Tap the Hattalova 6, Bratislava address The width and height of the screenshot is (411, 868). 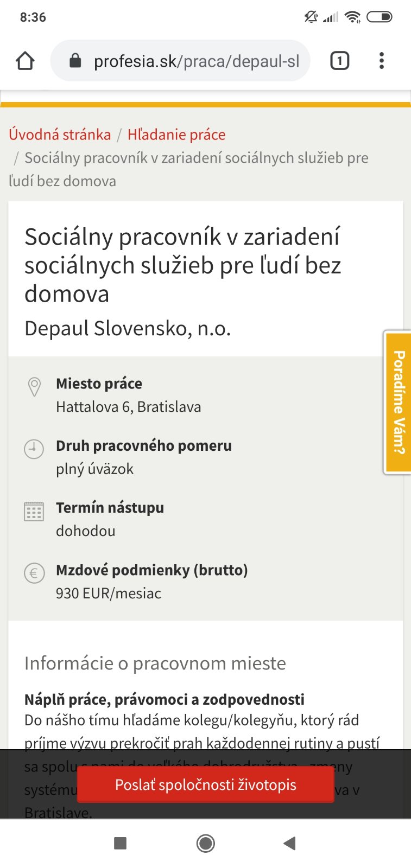tap(128, 407)
